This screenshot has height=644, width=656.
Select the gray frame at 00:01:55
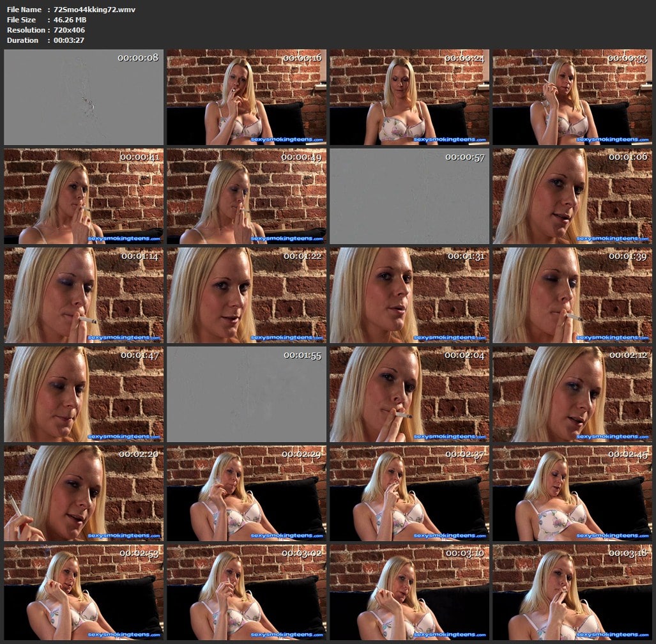point(247,394)
